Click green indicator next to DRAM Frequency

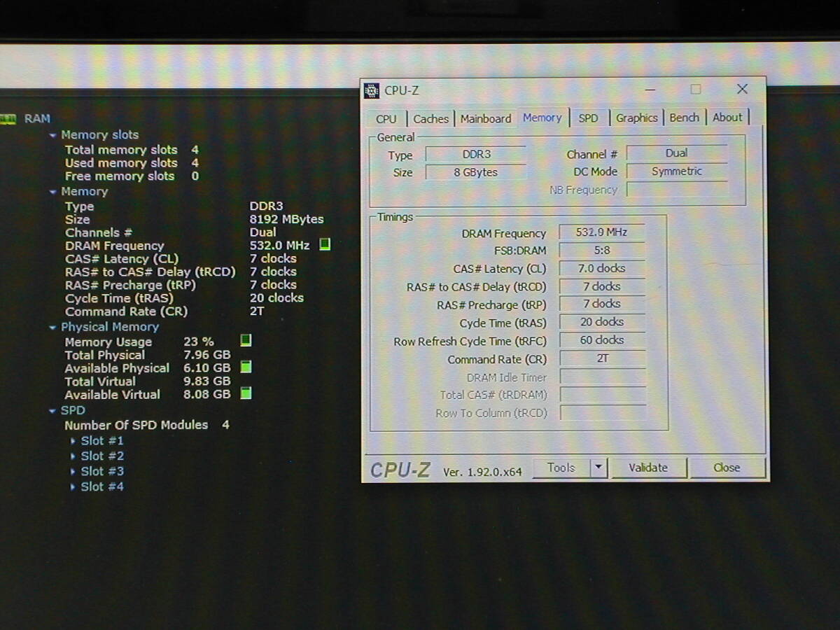[325, 245]
